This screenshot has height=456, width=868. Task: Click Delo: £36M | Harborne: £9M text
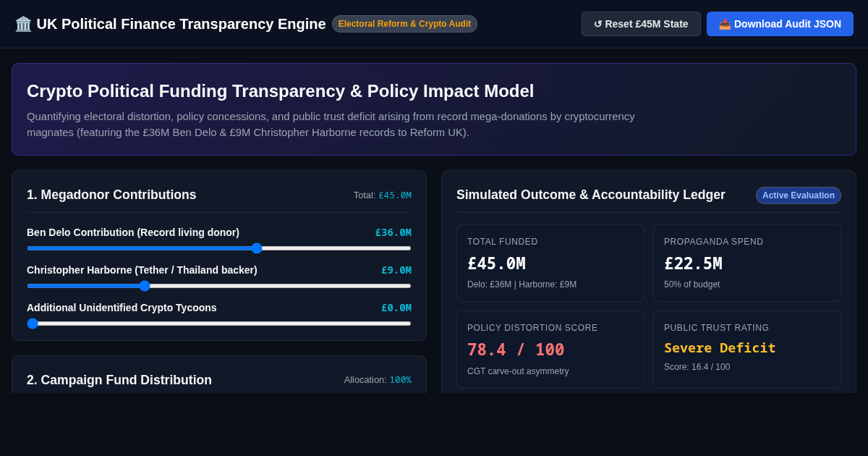[x=522, y=284]
